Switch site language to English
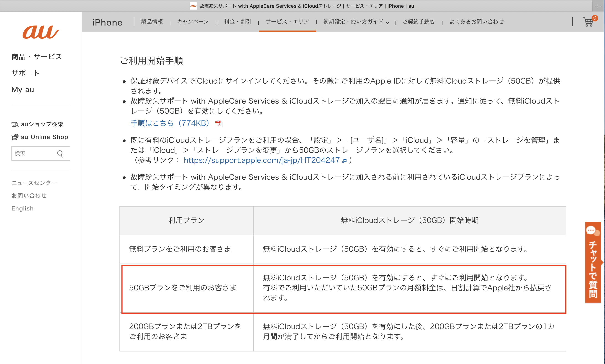 [22, 208]
